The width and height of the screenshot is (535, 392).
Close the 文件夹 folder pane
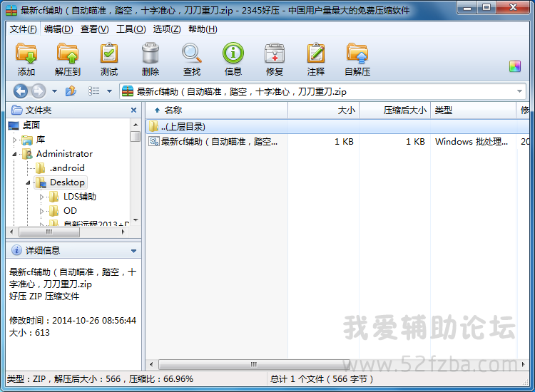point(134,110)
